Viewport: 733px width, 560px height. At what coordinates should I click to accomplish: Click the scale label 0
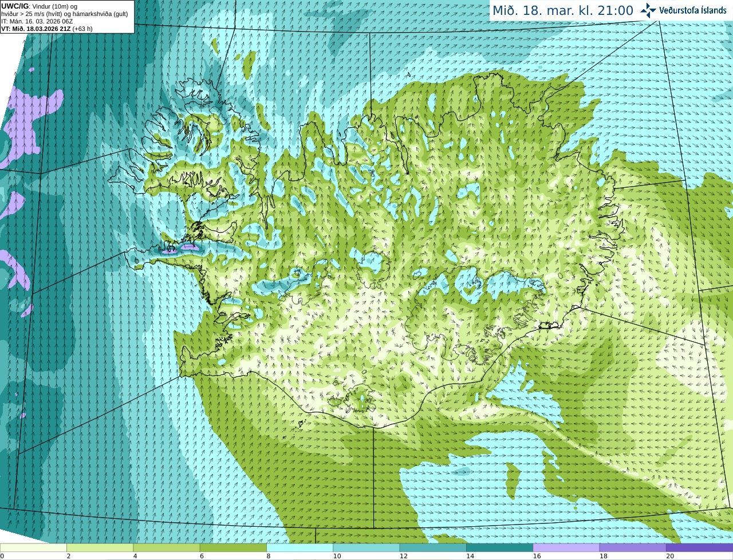[2, 556]
